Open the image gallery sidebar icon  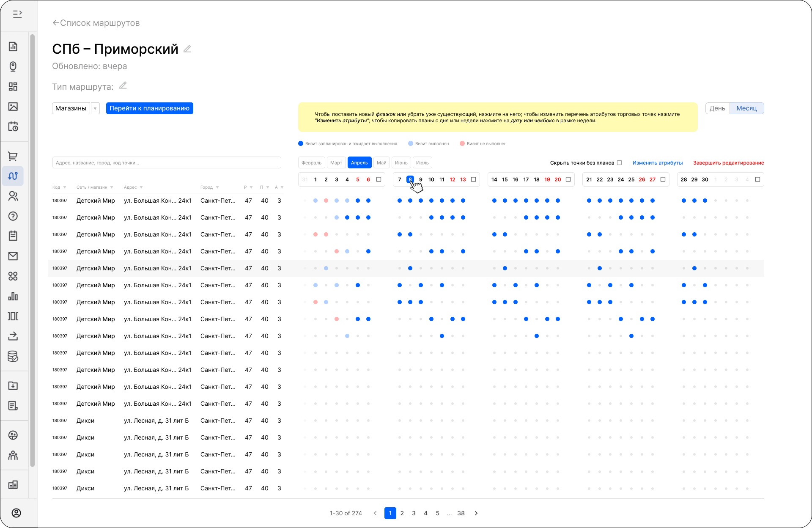click(13, 107)
